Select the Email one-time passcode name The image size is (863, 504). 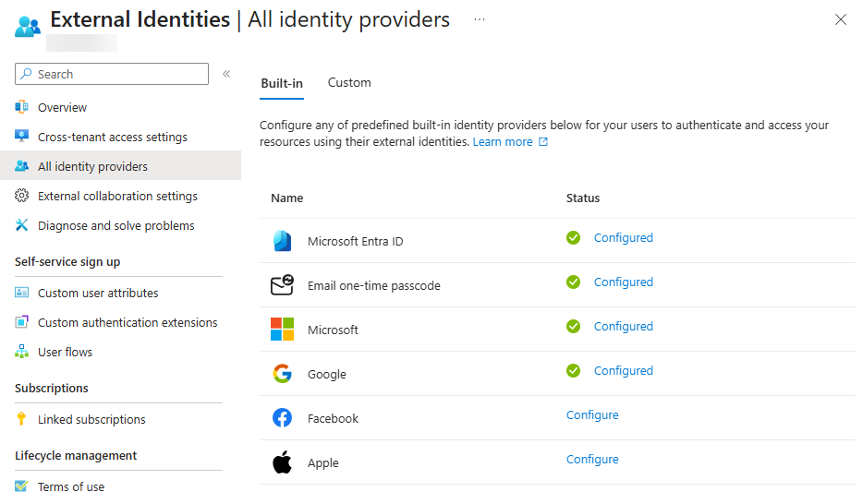pos(373,286)
